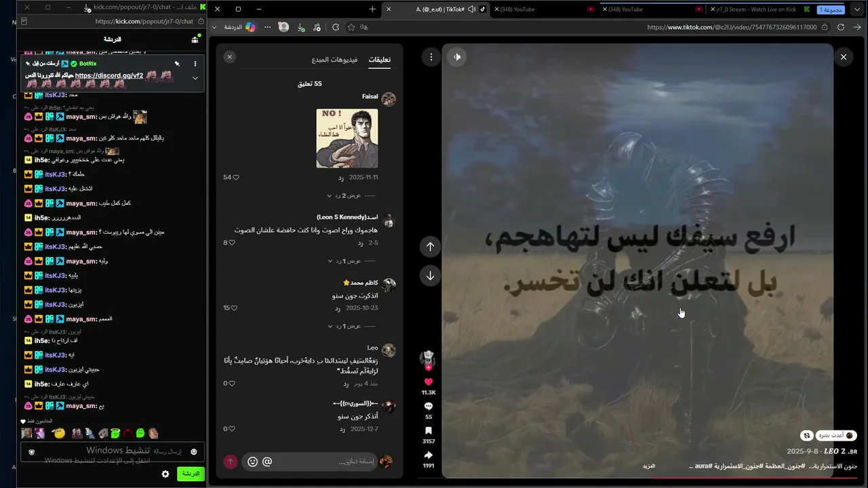Refresh the TikTok page
868x488 pixels.
[841, 27]
